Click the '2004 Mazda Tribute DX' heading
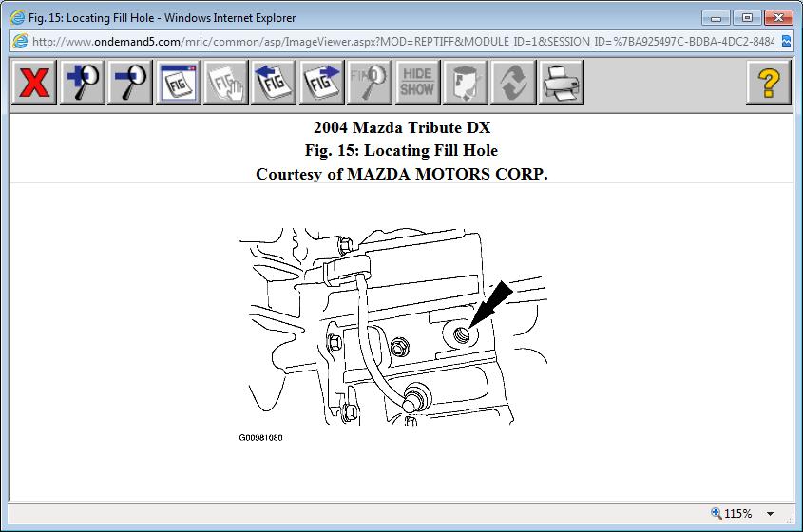Viewport: 803px width, 532px height. pyautogui.click(x=401, y=127)
